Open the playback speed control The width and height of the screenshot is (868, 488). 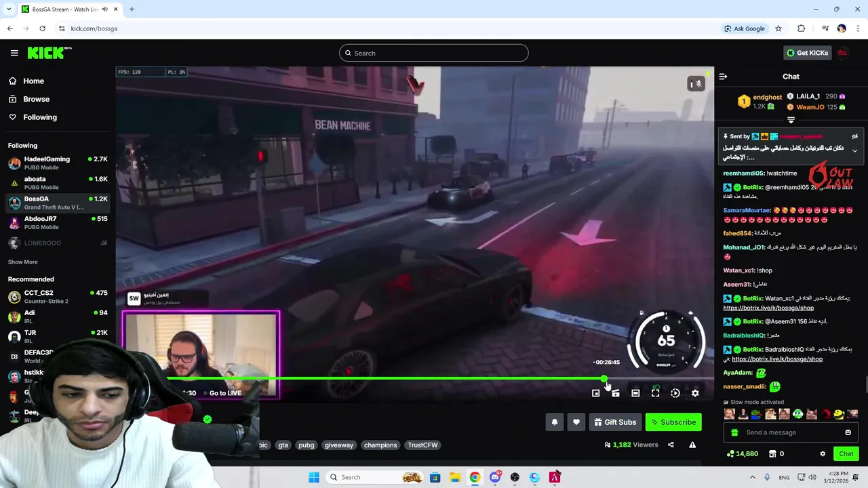tap(675, 393)
